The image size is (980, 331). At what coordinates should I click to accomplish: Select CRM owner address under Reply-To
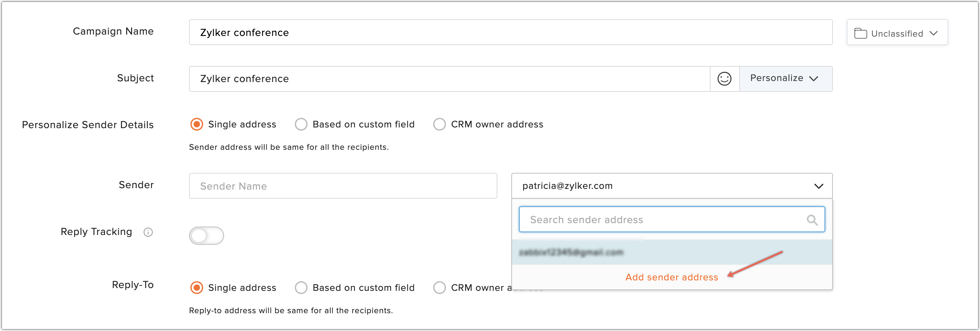click(x=439, y=288)
